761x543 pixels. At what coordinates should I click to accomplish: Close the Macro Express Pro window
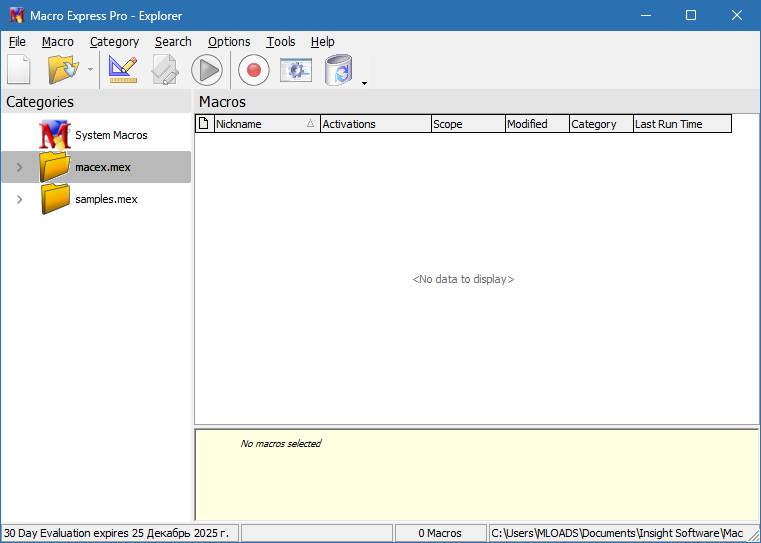737,16
